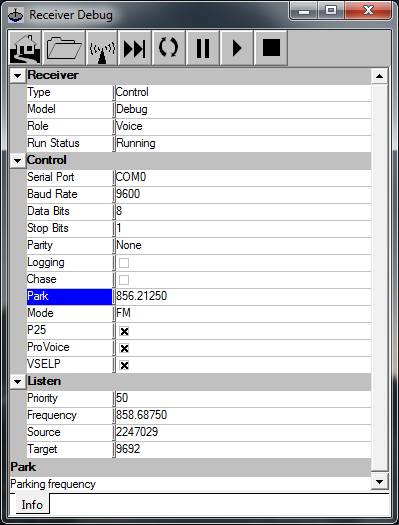399x525 pixels.
Task: Click the scrollbar up arrow
Action: click(379, 76)
